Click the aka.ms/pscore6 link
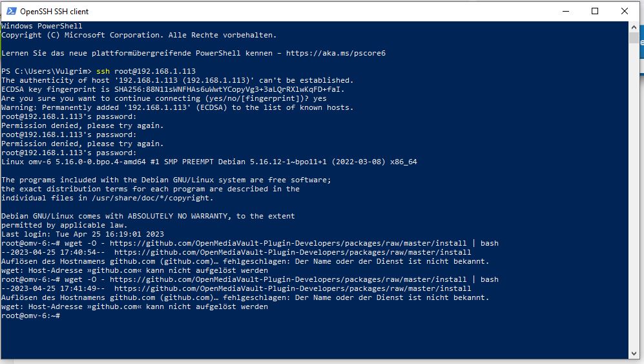This screenshot has width=644, height=364. pos(335,53)
